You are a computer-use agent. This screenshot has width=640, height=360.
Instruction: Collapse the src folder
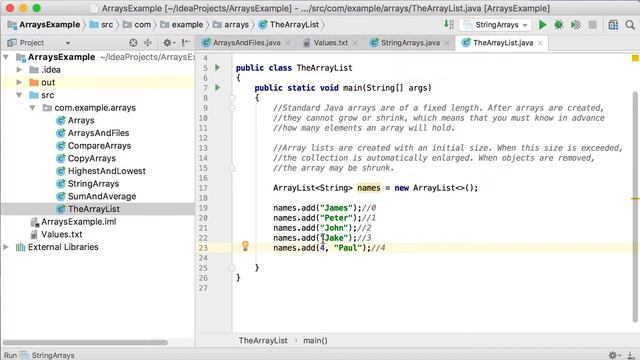tap(19, 95)
